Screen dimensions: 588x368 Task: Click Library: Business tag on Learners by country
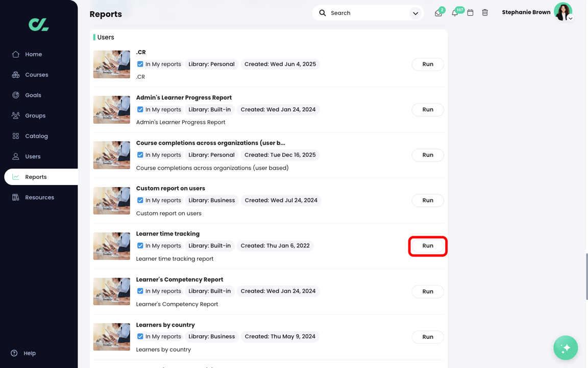(x=211, y=337)
